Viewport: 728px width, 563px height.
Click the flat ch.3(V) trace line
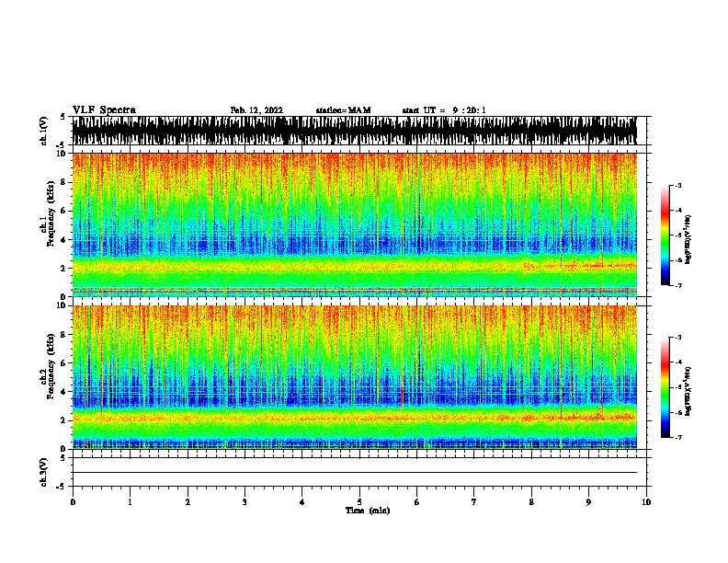(x=355, y=473)
